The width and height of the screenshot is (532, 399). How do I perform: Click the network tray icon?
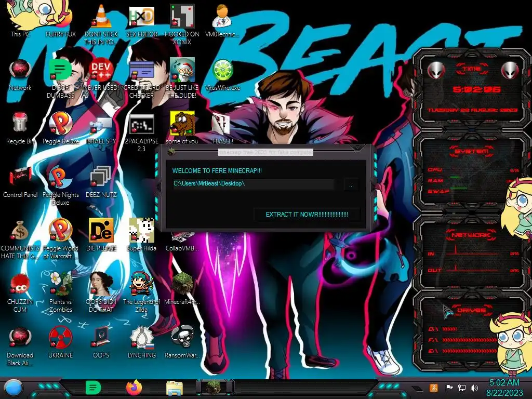[461, 388]
